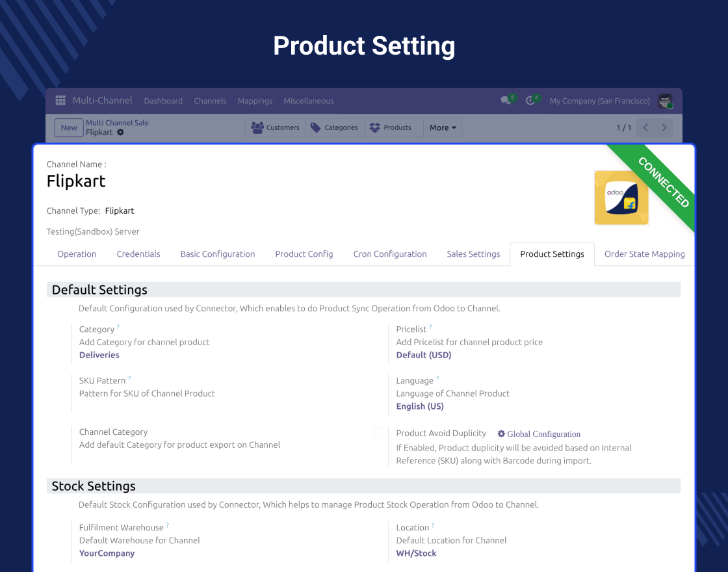
Task: Click the Products button
Action: [394, 127]
